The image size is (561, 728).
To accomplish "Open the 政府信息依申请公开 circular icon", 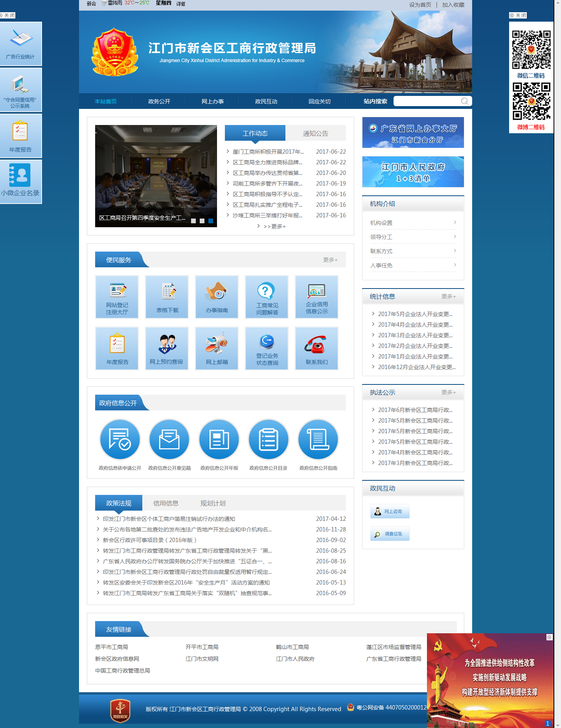I will (120, 439).
